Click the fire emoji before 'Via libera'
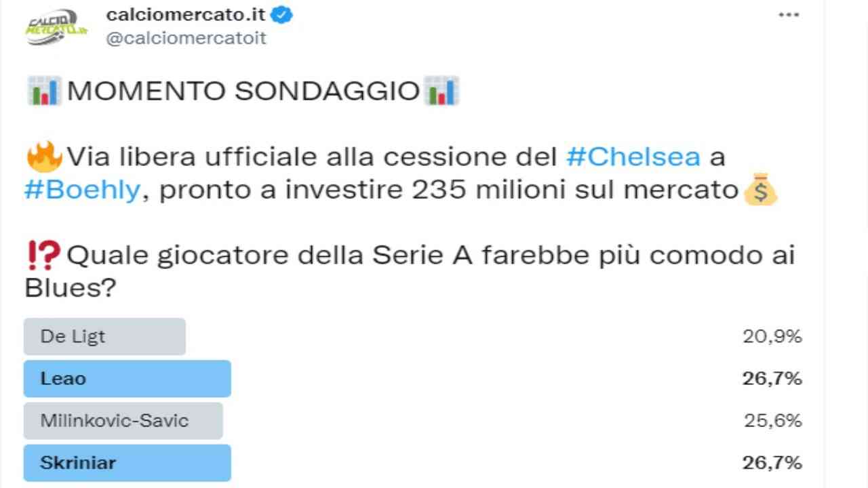 [x=44, y=158]
